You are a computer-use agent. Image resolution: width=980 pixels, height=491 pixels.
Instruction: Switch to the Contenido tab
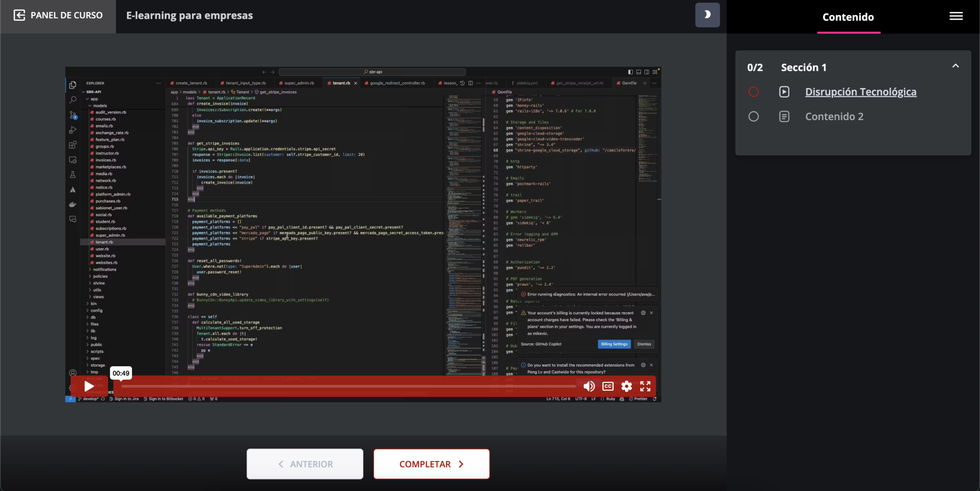(848, 17)
